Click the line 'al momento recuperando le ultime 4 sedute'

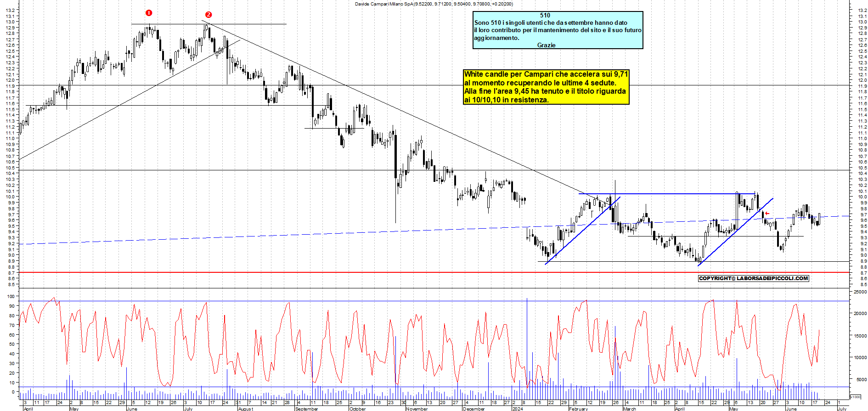[540, 83]
